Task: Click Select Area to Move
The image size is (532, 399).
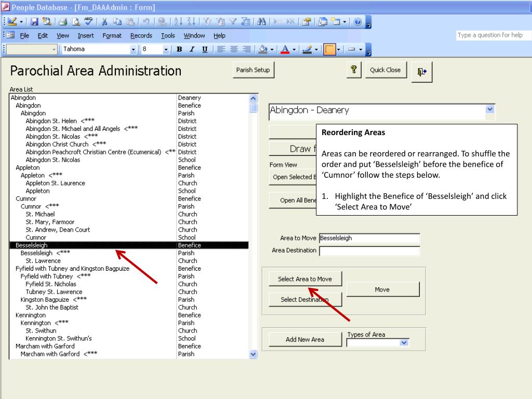Action: pyautogui.click(x=305, y=279)
